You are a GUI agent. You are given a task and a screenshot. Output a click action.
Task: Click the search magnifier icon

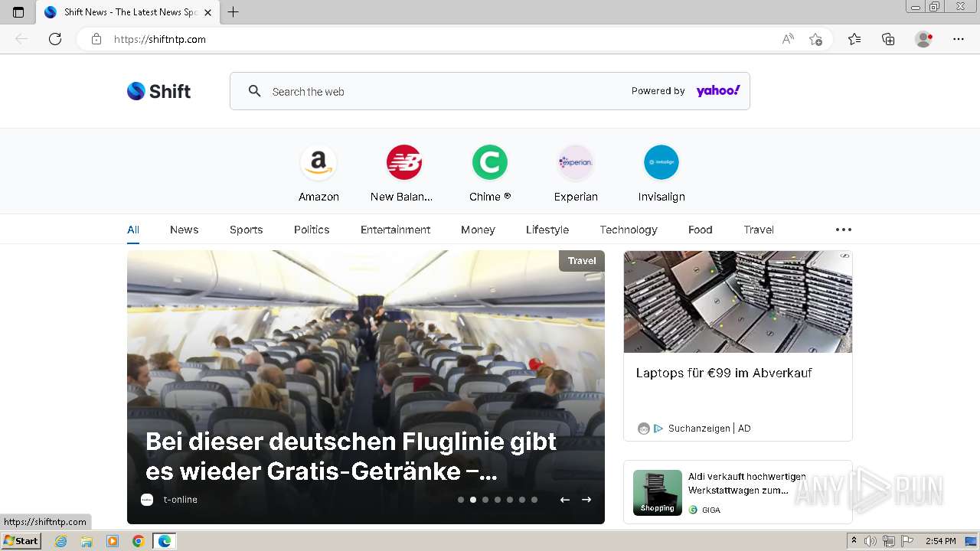255,91
